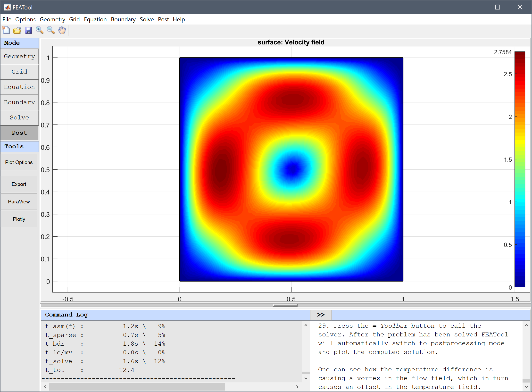Open the Equation menu
Image resolution: width=532 pixels, height=392 pixels.
pyautogui.click(x=95, y=19)
